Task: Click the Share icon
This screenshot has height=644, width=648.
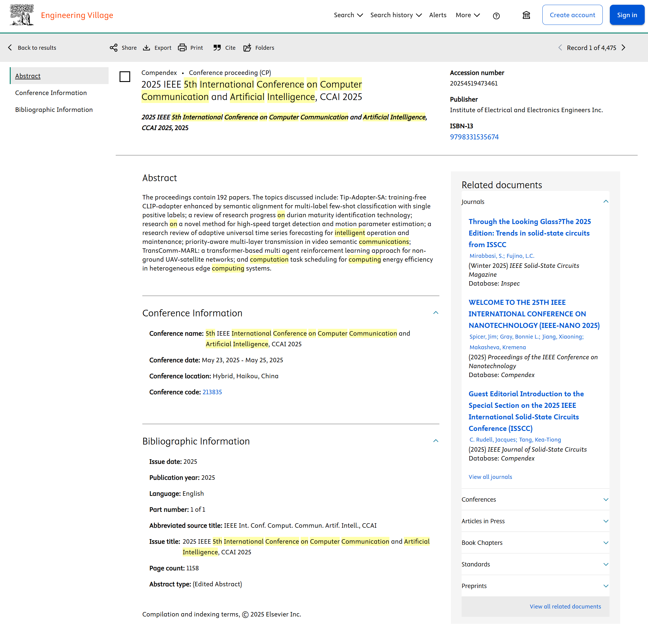Action: pos(113,48)
